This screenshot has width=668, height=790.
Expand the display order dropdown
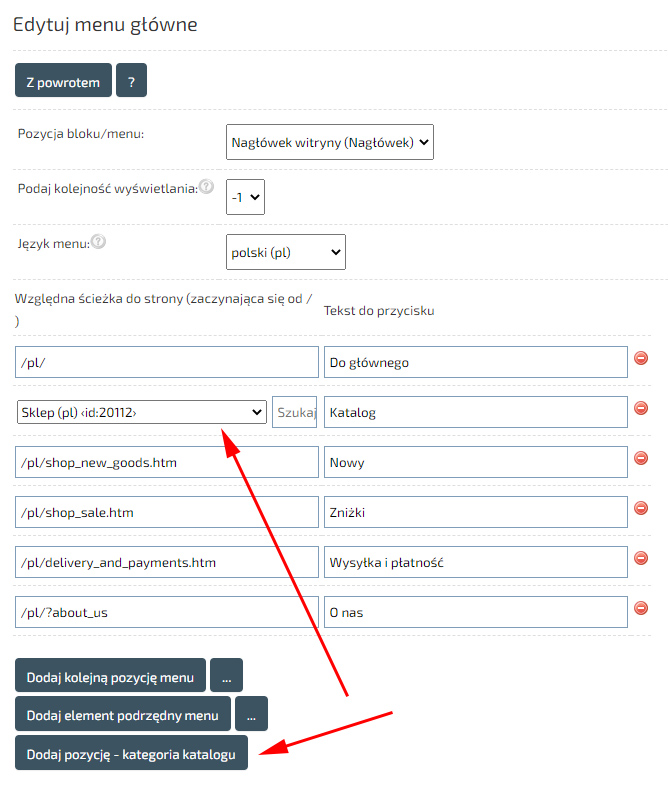click(x=245, y=197)
